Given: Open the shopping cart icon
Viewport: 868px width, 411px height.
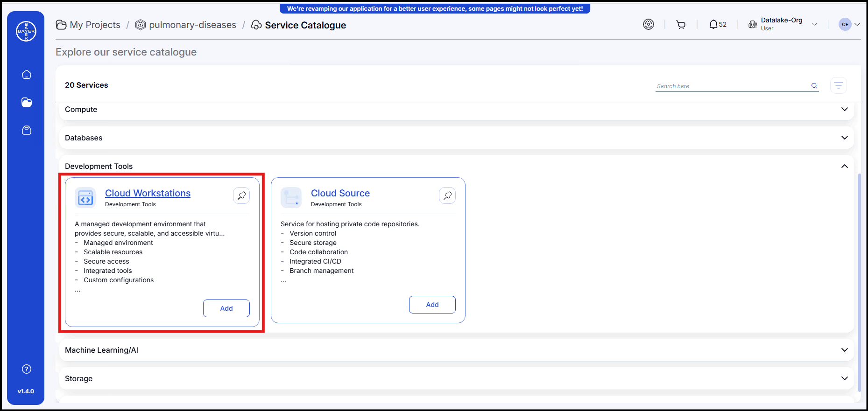Looking at the screenshot, I should 681,25.
